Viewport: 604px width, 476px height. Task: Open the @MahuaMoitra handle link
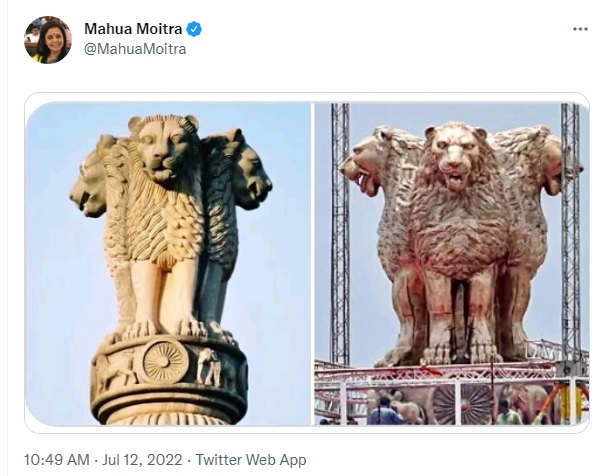pos(135,49)
